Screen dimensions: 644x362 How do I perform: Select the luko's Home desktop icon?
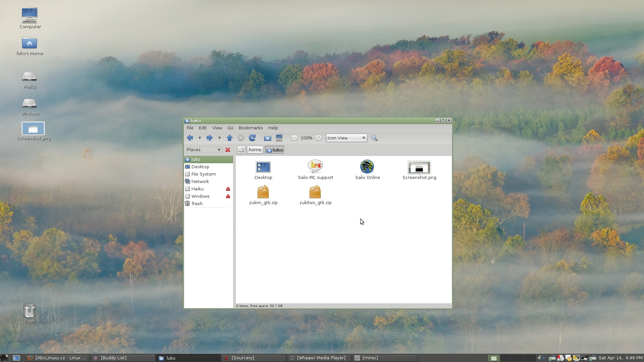pyautogui.click(x=30, y=46)
